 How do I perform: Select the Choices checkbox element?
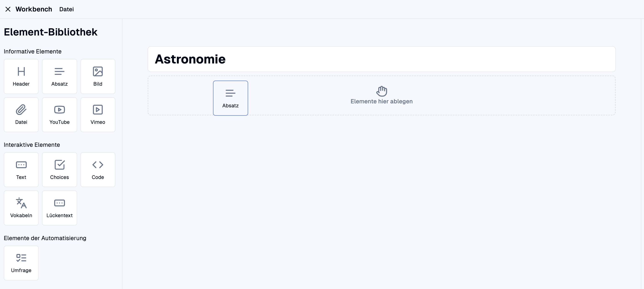tap(60, 170)
